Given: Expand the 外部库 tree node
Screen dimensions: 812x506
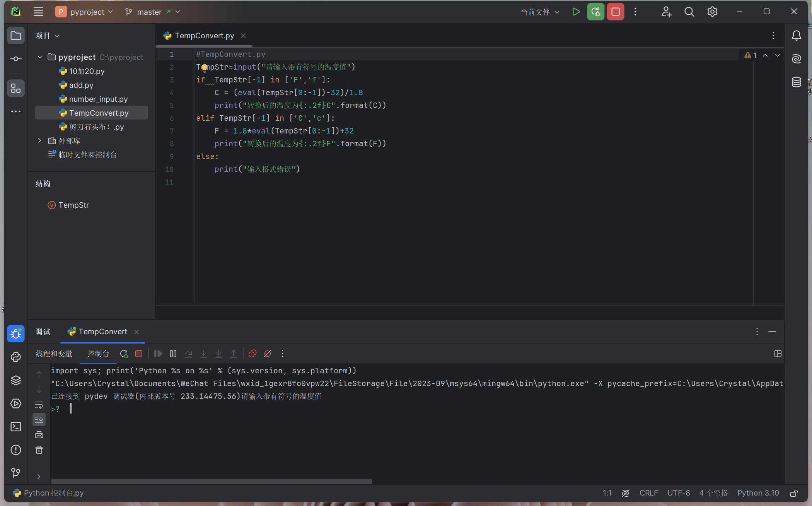Looking at the screenshot, I should tap(40, 141).
